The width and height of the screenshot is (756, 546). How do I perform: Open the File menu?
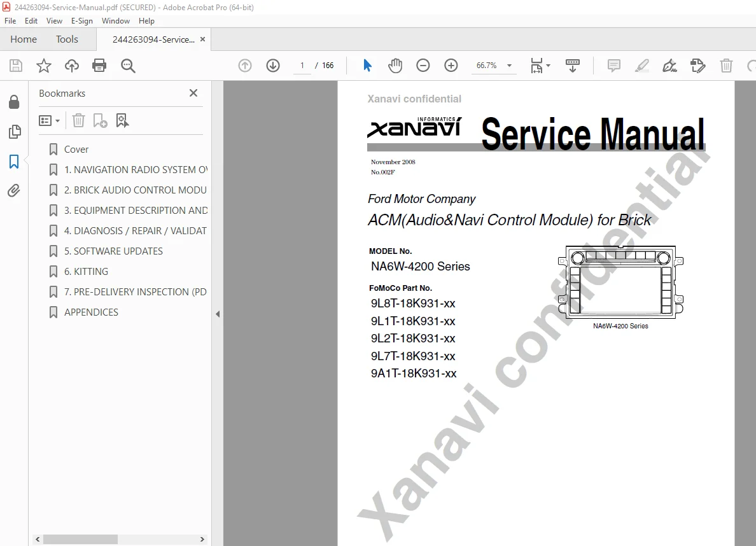tap(10, 21)
